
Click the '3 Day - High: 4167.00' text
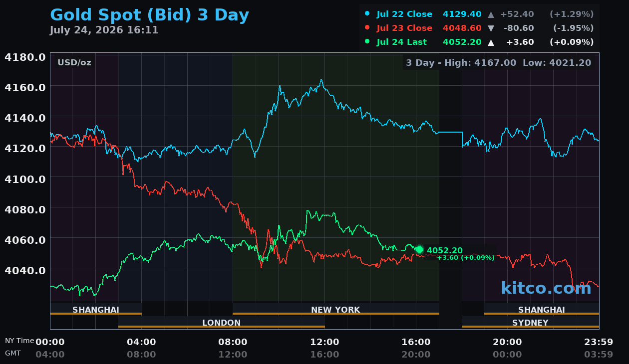[461, 62]
